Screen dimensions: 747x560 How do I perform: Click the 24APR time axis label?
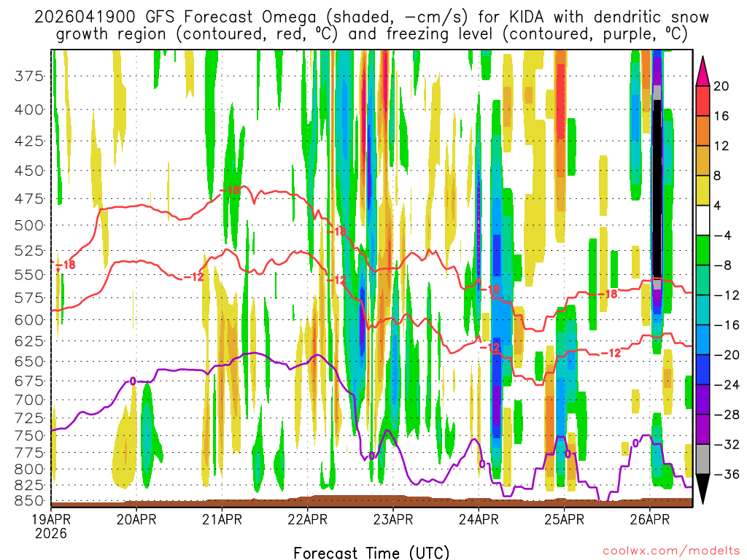479,519
